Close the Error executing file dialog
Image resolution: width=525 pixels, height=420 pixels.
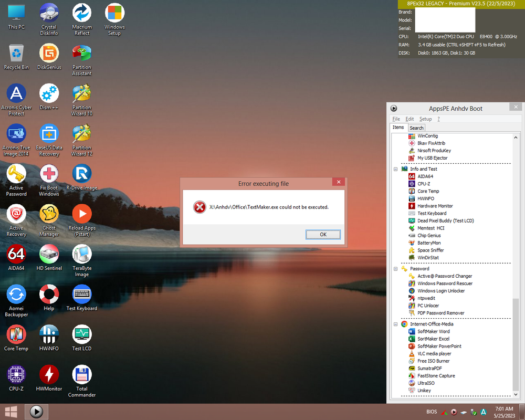339,182
